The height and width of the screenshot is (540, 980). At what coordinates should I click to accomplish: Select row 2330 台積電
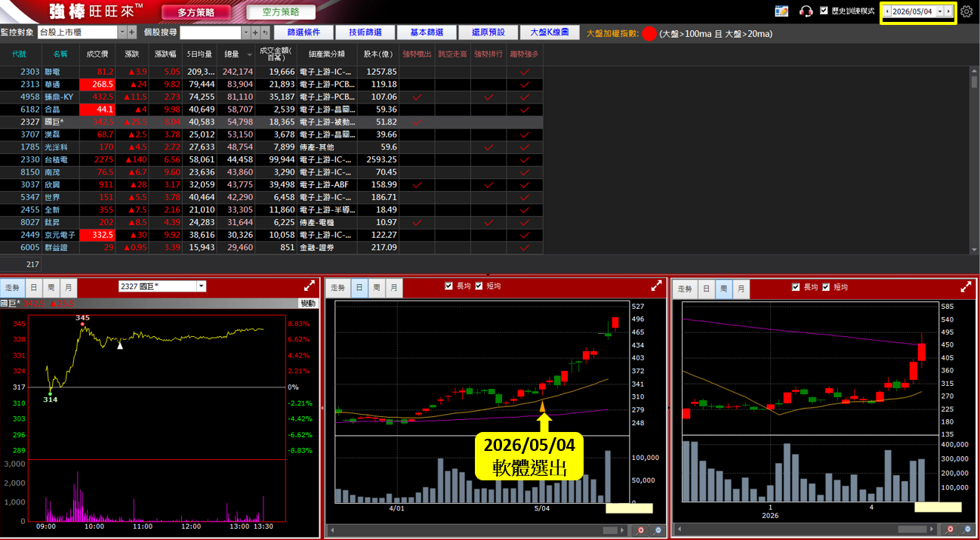(x=271, y=159)
